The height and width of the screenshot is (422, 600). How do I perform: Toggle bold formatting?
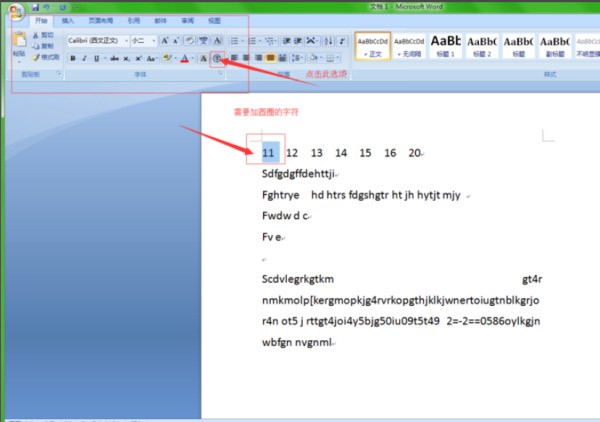tap(73, 58)
